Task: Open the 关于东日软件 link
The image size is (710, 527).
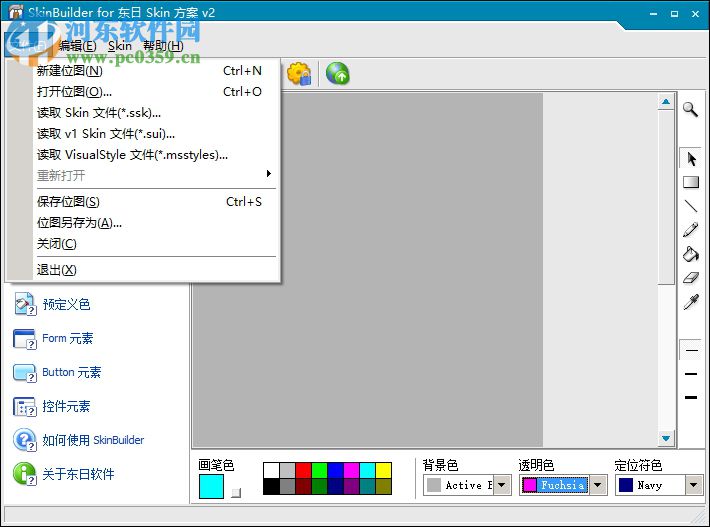Action: pyautogui.click(x=78, y=474)
